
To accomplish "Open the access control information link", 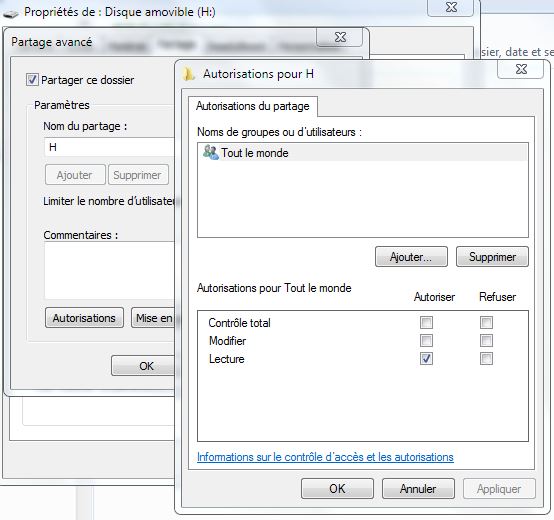I will [x=325, y=457].
